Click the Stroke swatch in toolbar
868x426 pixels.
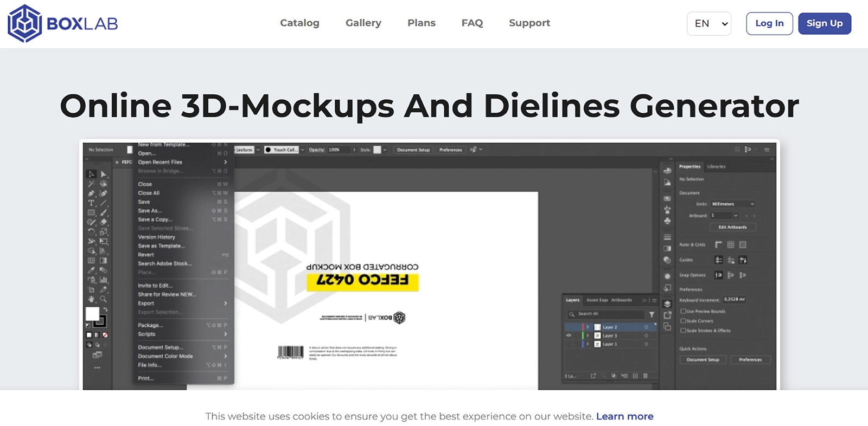tap(103, 324)
